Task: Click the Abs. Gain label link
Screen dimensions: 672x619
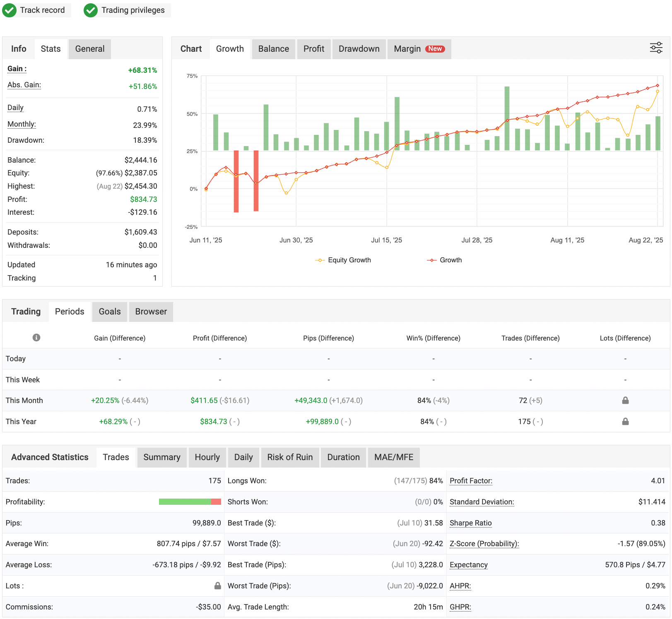Action: (24, 85)
